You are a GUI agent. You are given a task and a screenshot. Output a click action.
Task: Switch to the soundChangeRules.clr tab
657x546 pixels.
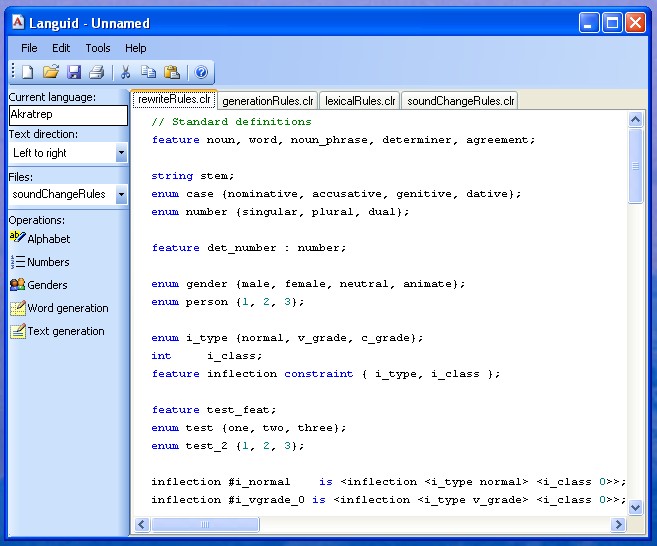(x=461, y=101)
